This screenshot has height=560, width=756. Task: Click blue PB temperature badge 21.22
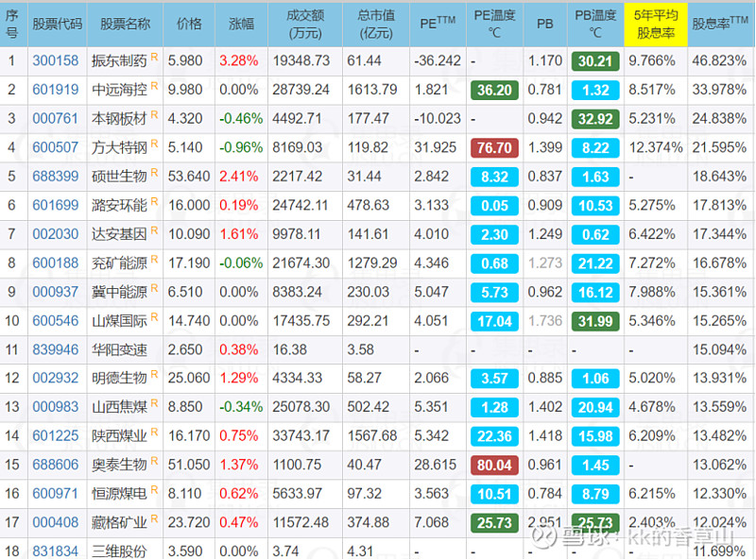(x=595, y=263)
